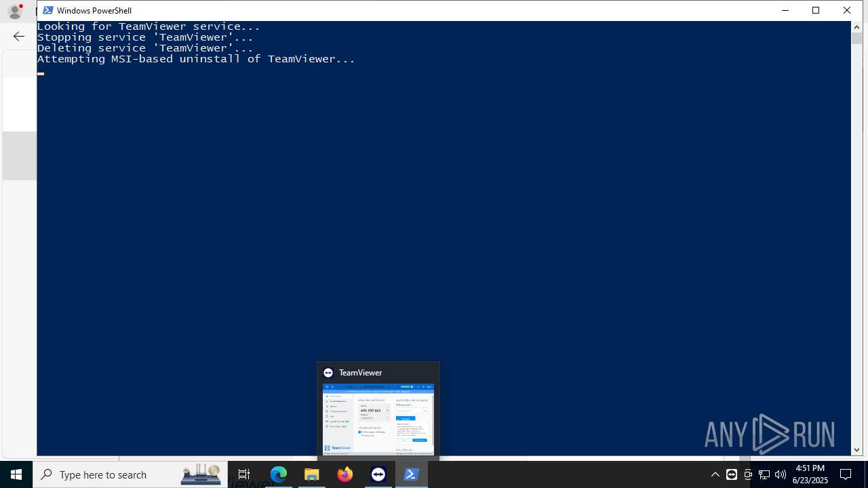Open Firefox from taskbar

click(345, 474)
